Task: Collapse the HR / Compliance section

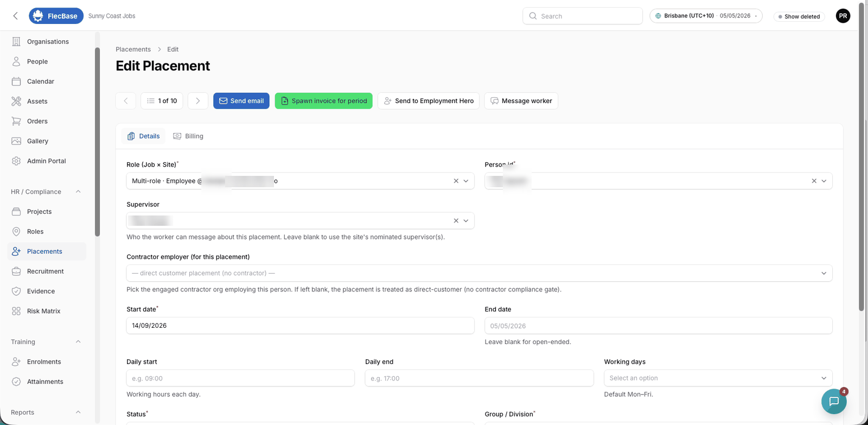Action: coord(78,192)
